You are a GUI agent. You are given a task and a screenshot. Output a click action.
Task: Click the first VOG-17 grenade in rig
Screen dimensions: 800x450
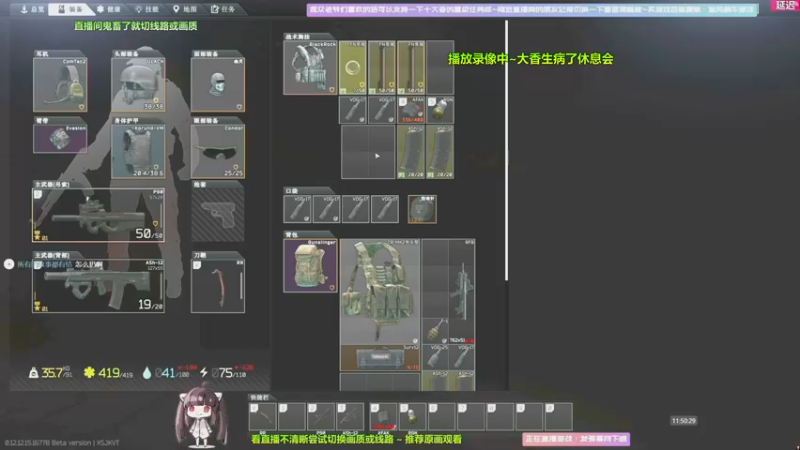pos(353,110)
